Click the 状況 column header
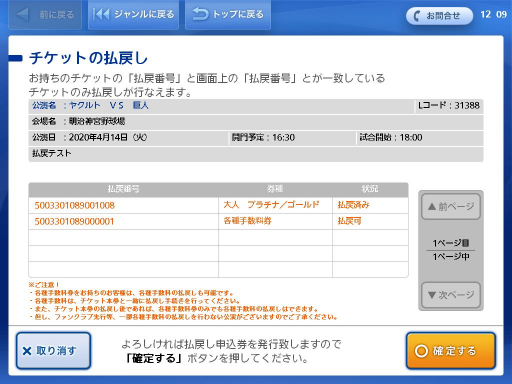This screenshot has height=384, width=512. pyautogui.click(x=370, y=189)
